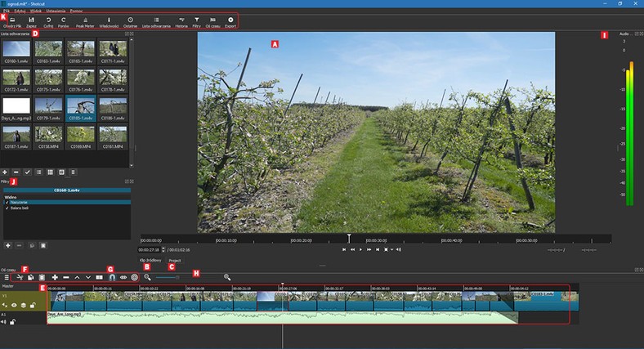The height and width of the screenshot is (349, 644).
Task: Hide the V1 video track
Action: click(x=16, y=304)
